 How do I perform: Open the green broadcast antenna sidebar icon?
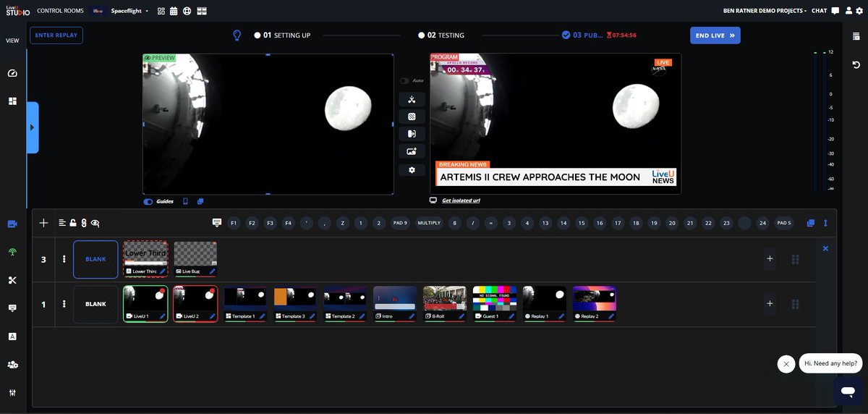(12, 253)
